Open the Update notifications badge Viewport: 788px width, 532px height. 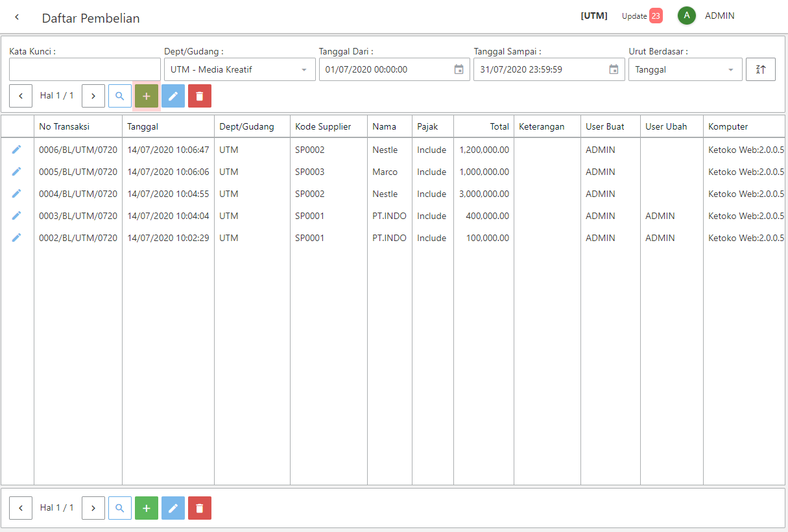655,16
